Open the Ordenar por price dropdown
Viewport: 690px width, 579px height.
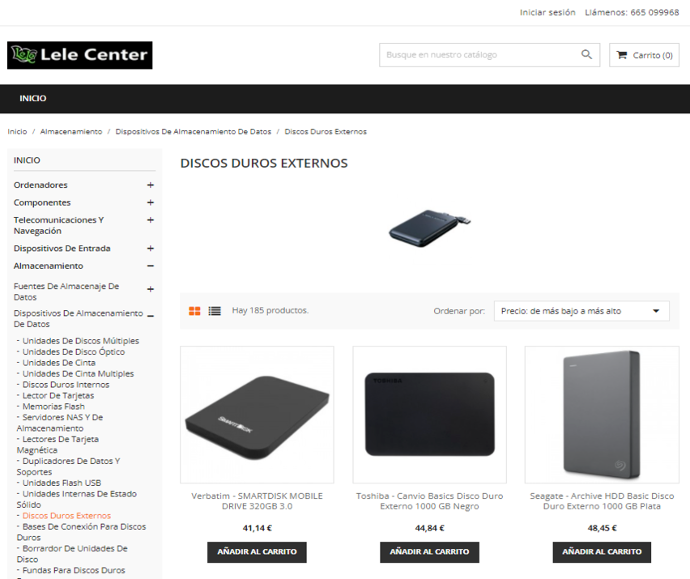pyautogui.click(x=582, y=311)
